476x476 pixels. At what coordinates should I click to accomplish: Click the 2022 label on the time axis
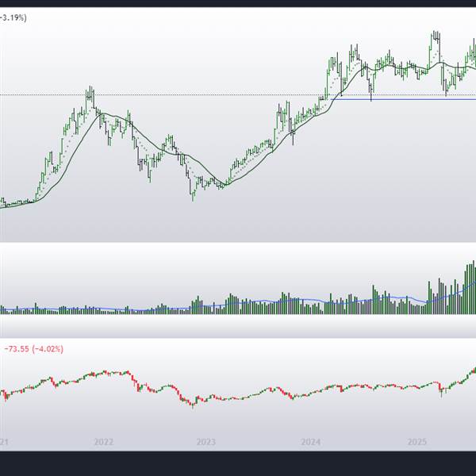pos(103,441)
